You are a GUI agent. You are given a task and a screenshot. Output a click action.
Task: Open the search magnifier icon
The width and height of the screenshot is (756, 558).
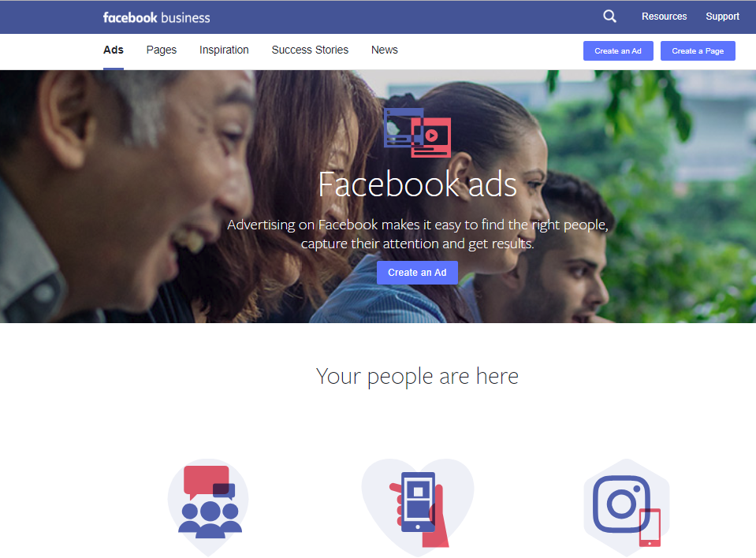pos(609,17)
